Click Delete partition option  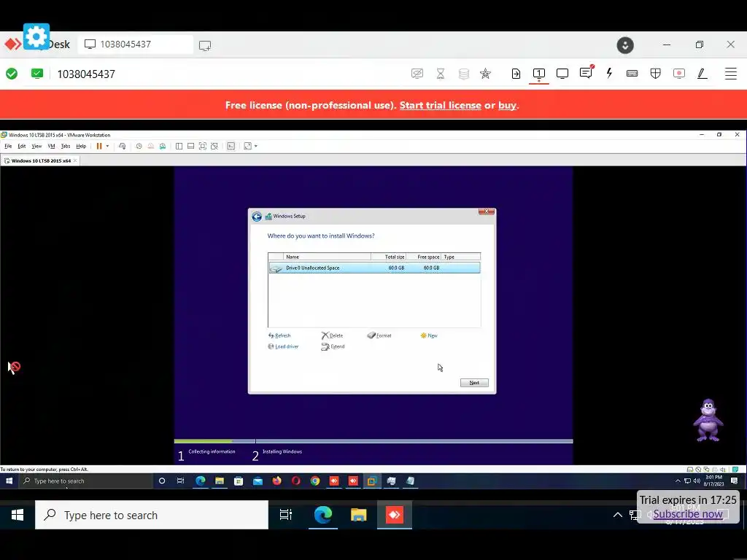pos(332,335)
